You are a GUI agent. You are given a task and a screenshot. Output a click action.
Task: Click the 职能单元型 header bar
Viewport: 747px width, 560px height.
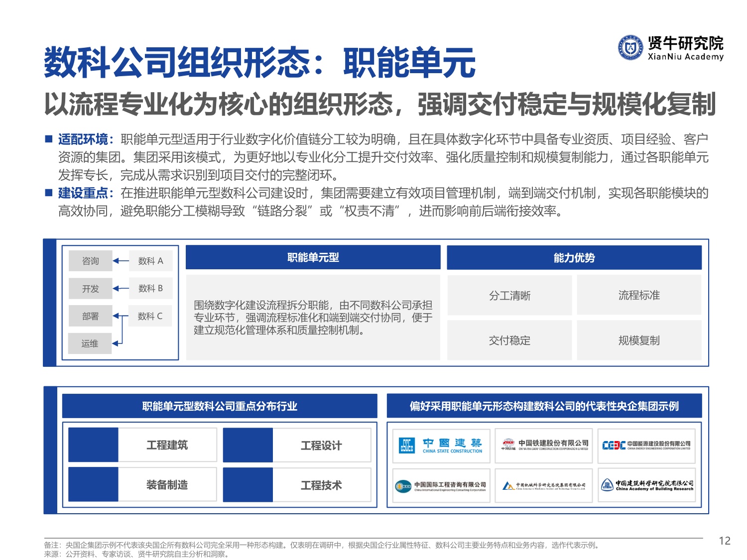click(x=313, y=257)
